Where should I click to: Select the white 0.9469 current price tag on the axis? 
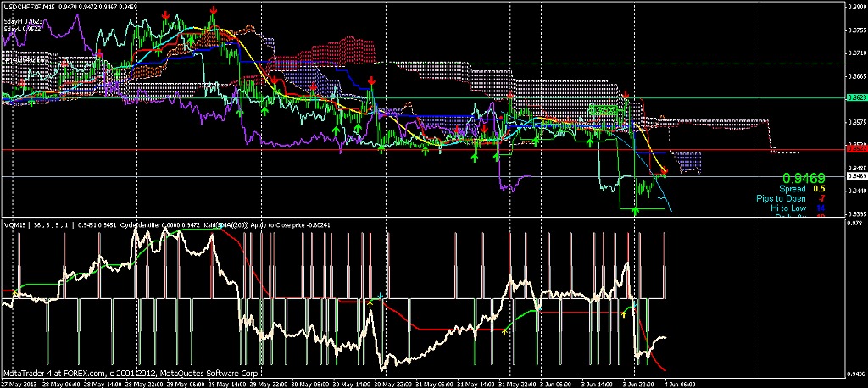pyautogui.click(x=854, y=175)
